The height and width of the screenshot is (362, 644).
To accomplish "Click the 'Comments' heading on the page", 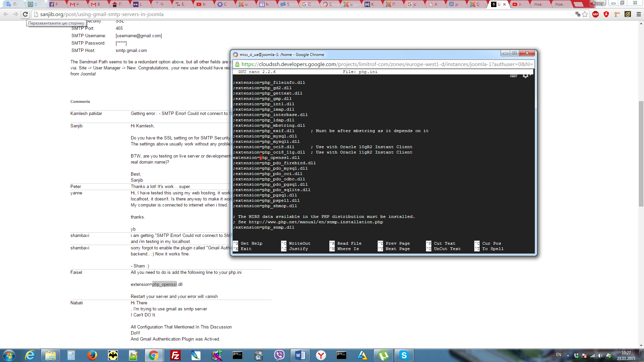I will click(80, 102).
